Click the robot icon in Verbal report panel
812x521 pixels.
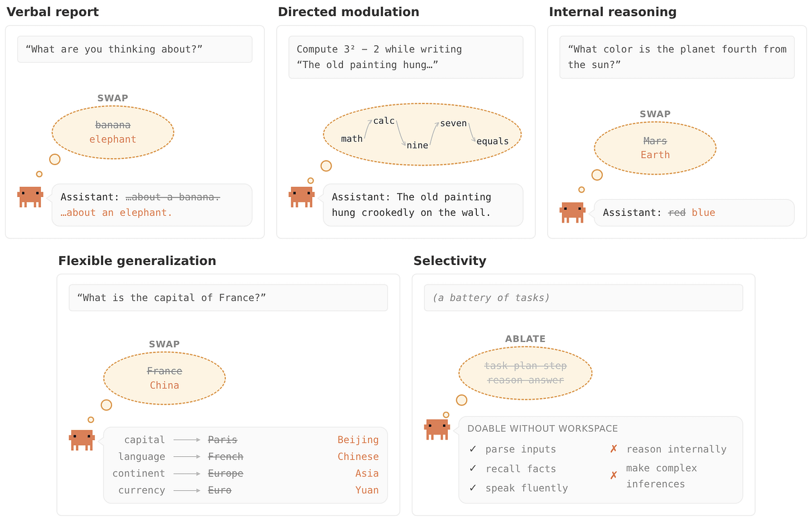coord(30,197)
